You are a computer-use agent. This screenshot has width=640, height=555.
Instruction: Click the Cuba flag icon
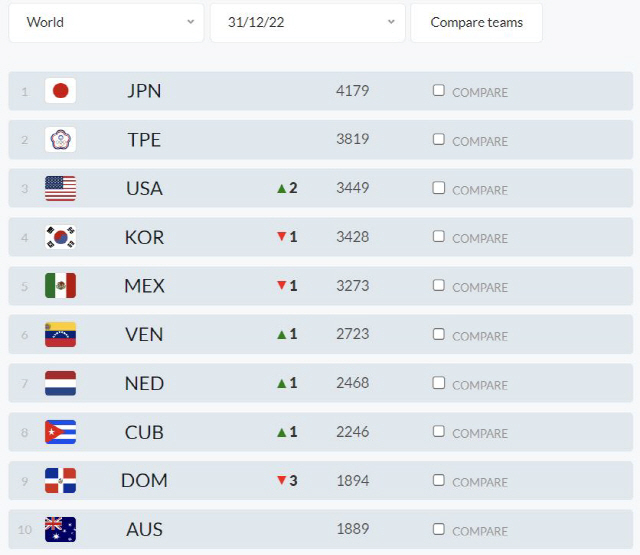click(60, 432)
